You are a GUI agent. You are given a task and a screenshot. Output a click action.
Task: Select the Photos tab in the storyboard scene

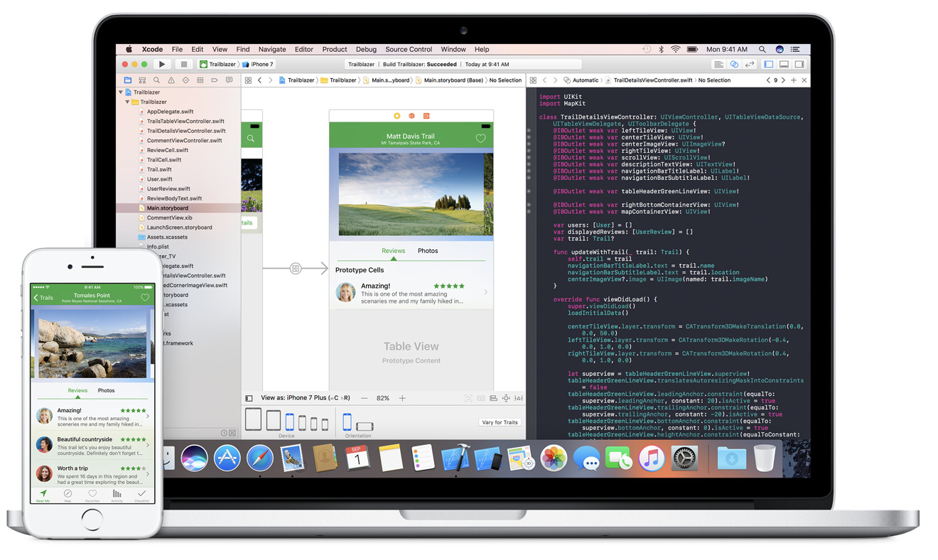click(x=428, y=251)
